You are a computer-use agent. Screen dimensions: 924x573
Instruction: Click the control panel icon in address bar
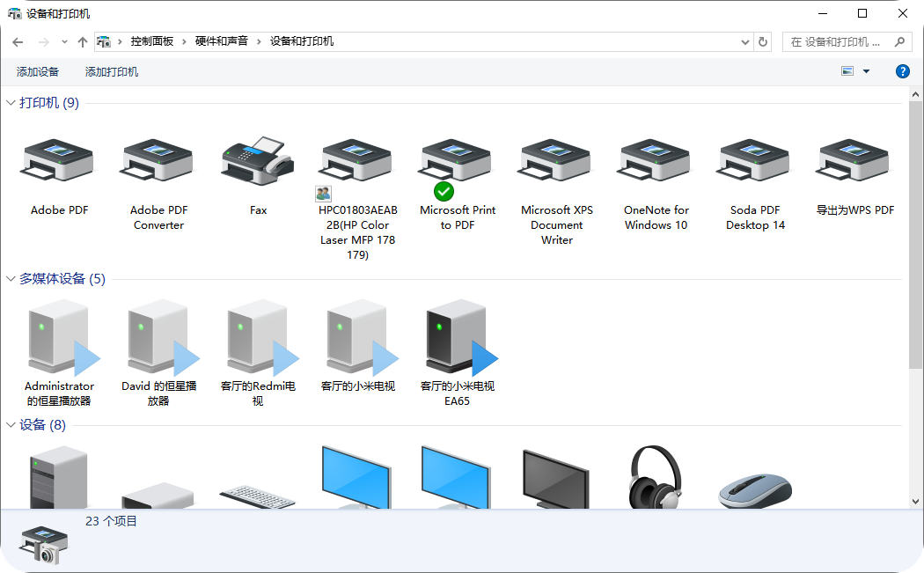104,41
